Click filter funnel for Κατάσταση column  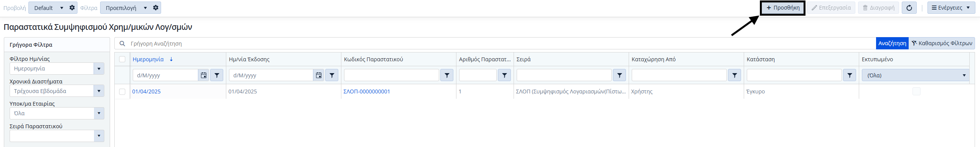coord(850,75)
